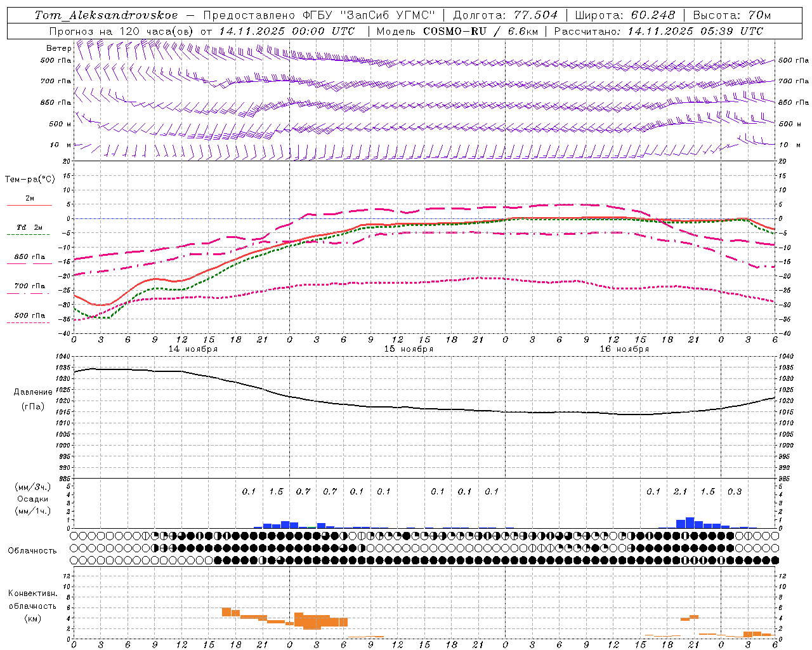This screenshot has width=812, height=650.
Task: Click the "500 м" wind level label on left
Action: pyautogui.click(x=60, y=124)
